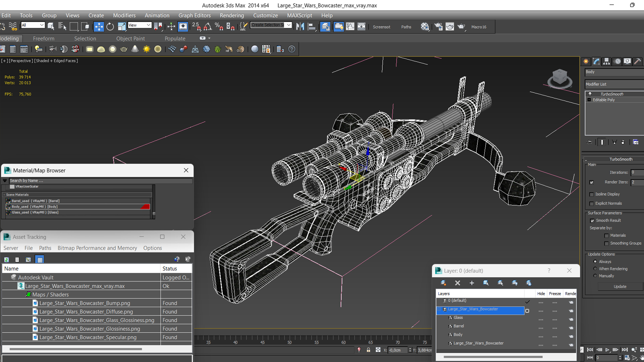This screenshot has height=362, width=644.
Task: Click the Paths toolbar button
Action: coord(406,27)
